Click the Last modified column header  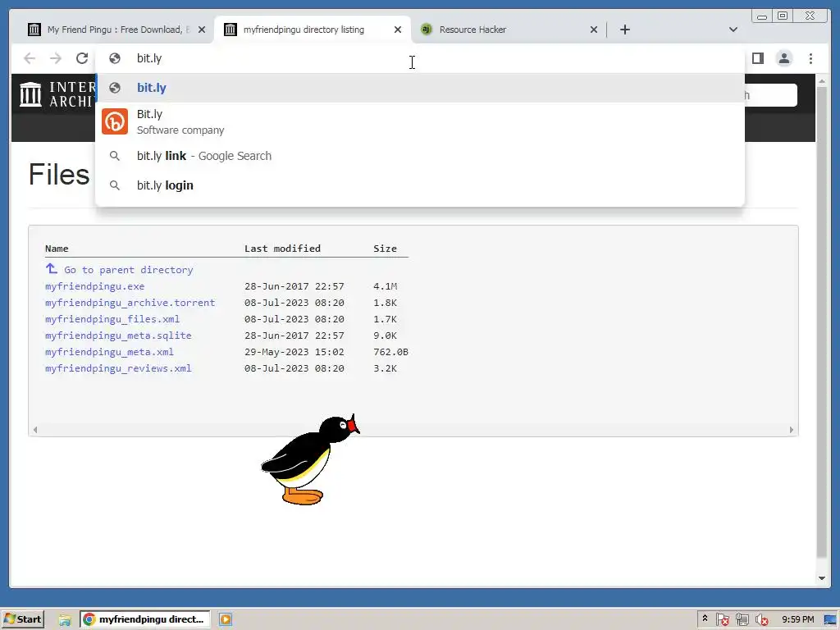point(282,249)
